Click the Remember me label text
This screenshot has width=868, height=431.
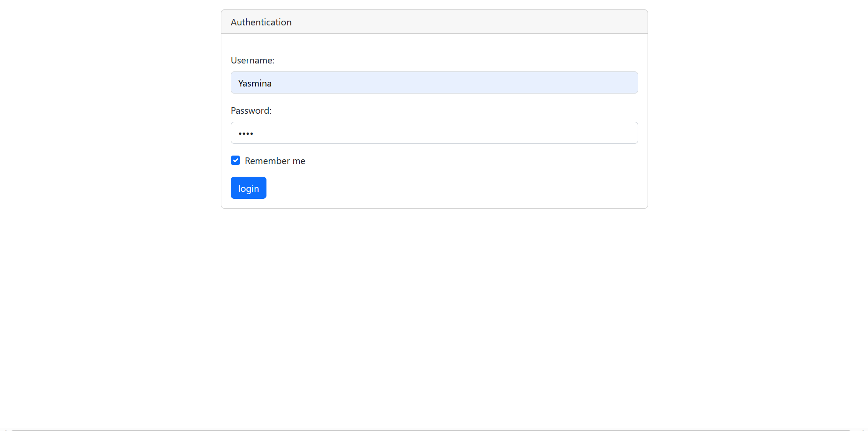coord(275,161)
